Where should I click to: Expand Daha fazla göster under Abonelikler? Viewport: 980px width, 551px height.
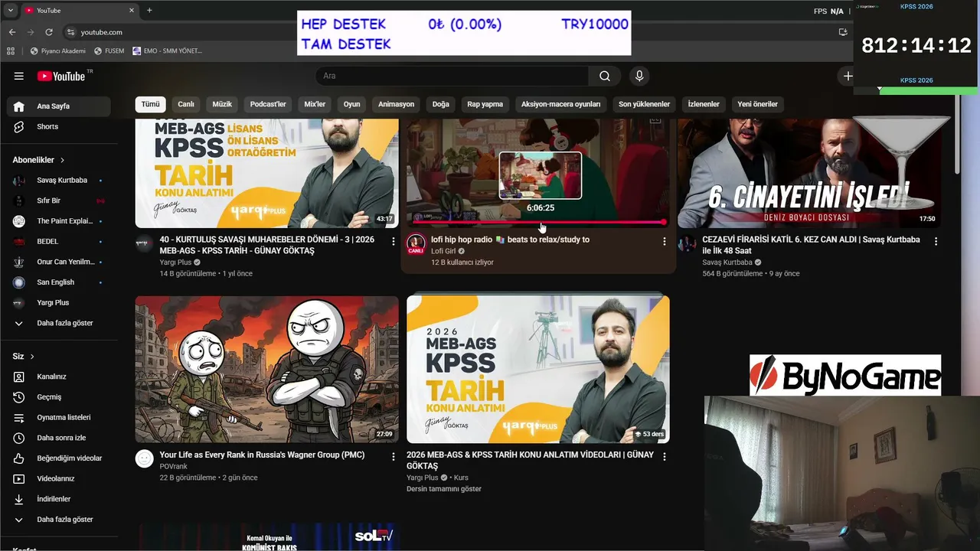58,323
